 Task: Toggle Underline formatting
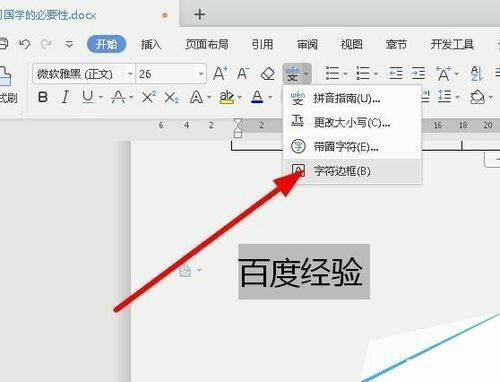88,97
